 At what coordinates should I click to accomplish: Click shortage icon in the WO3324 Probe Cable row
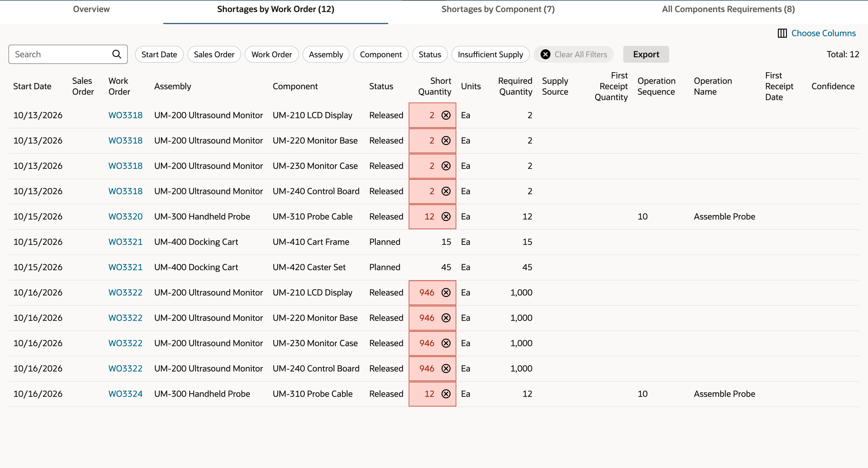(x=446, y=394)
